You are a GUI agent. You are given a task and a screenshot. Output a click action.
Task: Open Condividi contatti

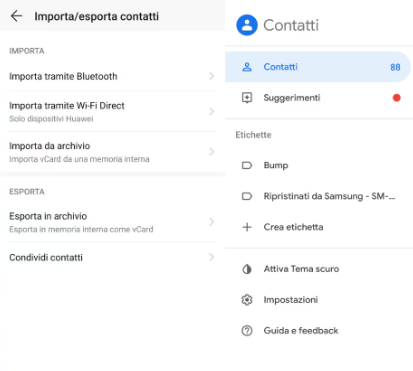[112, 257]
